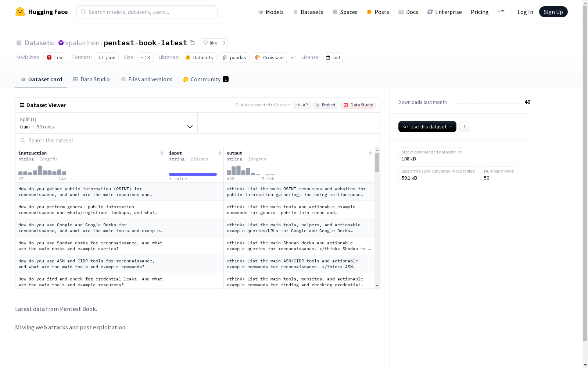The image size is (588, 368).
Task: Like the pentest-book-latest dataset
Action: tap(210, 43)
